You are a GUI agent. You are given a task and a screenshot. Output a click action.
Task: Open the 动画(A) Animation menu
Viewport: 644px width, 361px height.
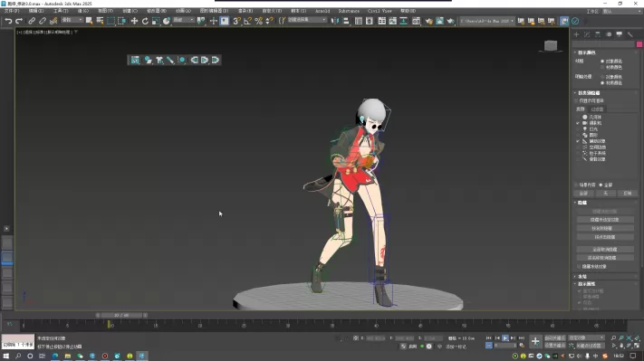tap(183, 11)
